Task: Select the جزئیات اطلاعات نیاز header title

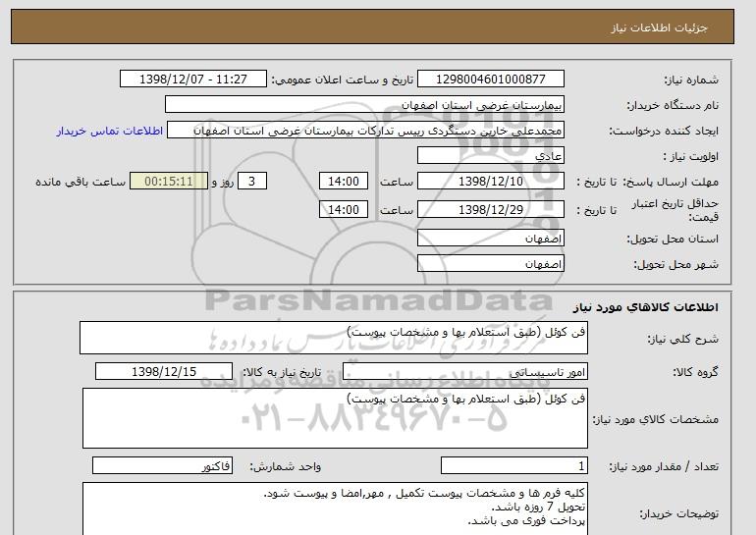Action: (659, 27)
